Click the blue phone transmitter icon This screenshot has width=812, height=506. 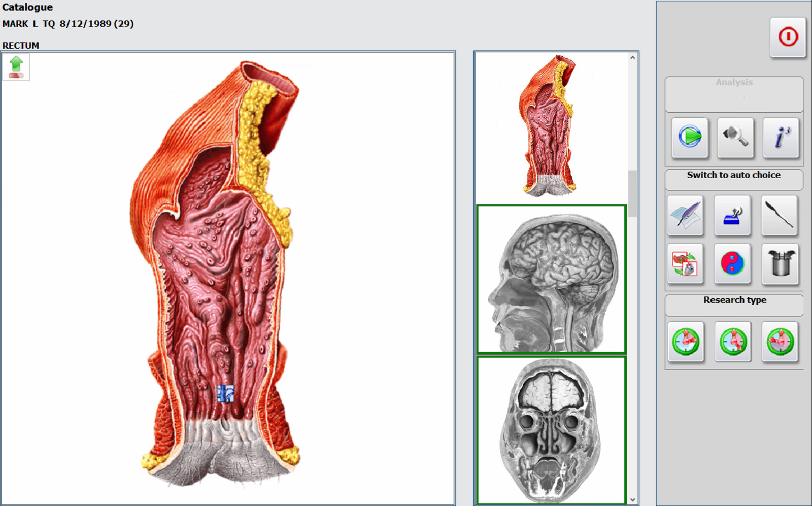point(732,215)
